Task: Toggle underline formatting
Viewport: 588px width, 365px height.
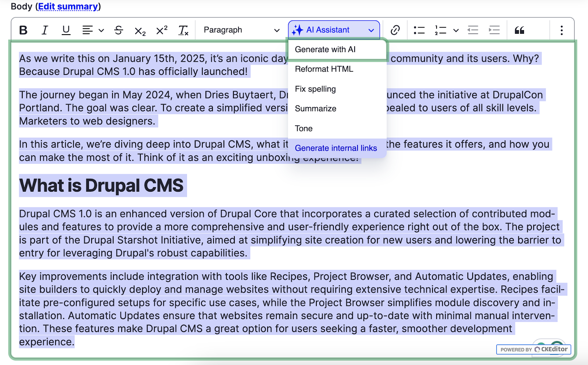Action: coord(66,30)
